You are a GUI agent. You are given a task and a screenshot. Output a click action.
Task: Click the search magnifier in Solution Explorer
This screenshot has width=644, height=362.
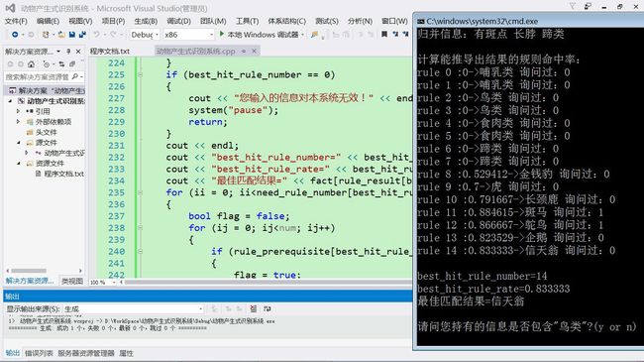(75, 76)
